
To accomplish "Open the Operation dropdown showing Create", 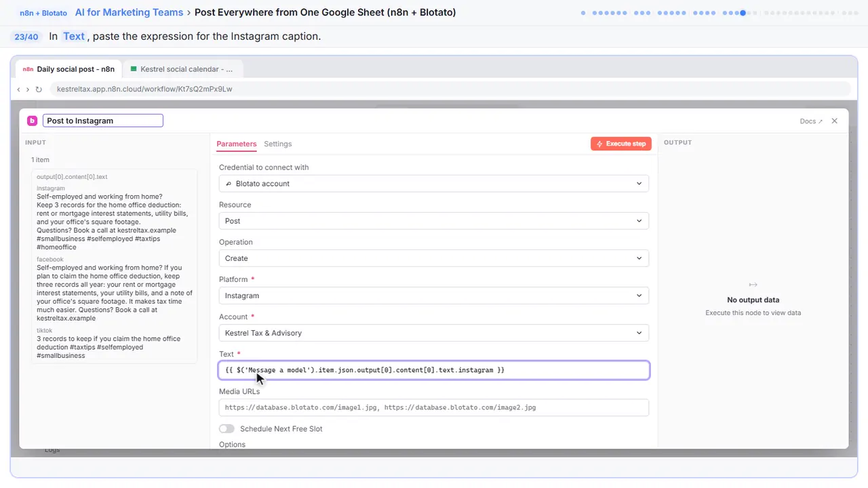I will (x=433, y=258).
